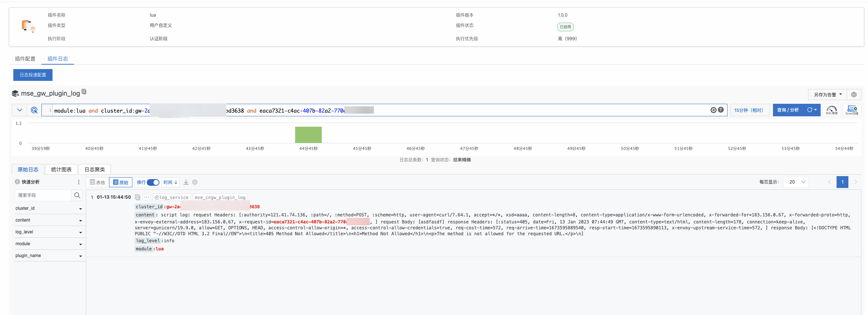Viewport: 868px width, 315px height.
Task: Change the 时间 sort order
Action: pyautogui.click(x=170, y=182)
